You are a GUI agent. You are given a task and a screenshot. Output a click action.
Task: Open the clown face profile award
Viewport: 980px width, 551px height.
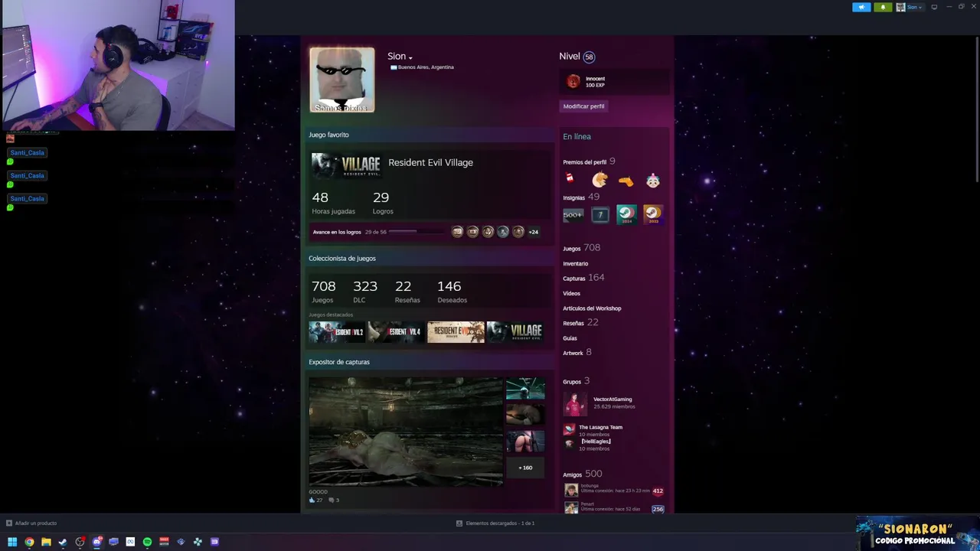point(652,181)
